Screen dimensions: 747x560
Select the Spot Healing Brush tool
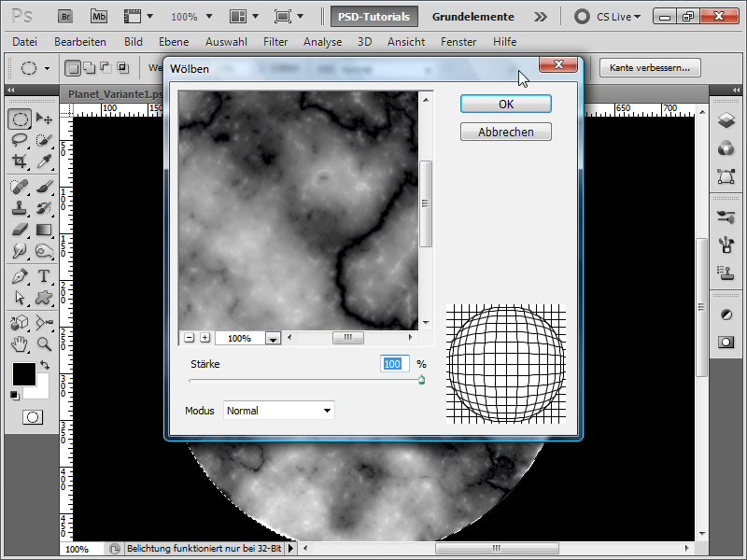pos(20,187)
